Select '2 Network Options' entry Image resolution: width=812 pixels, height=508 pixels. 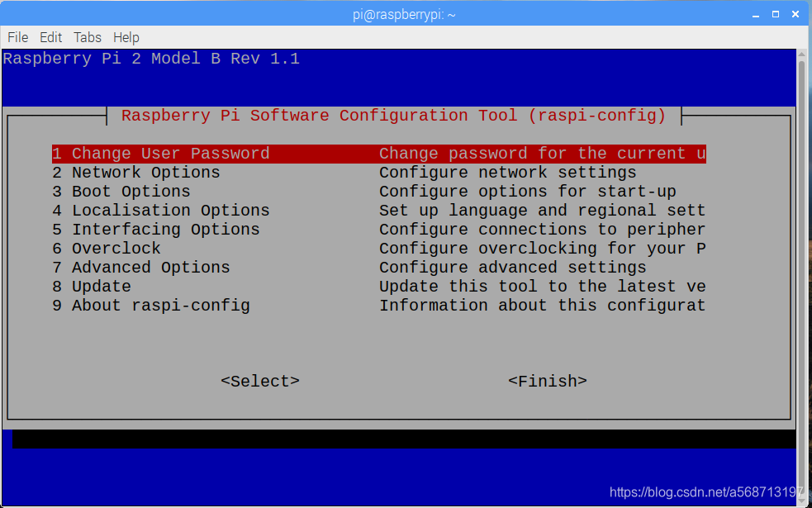coord(378,173)
